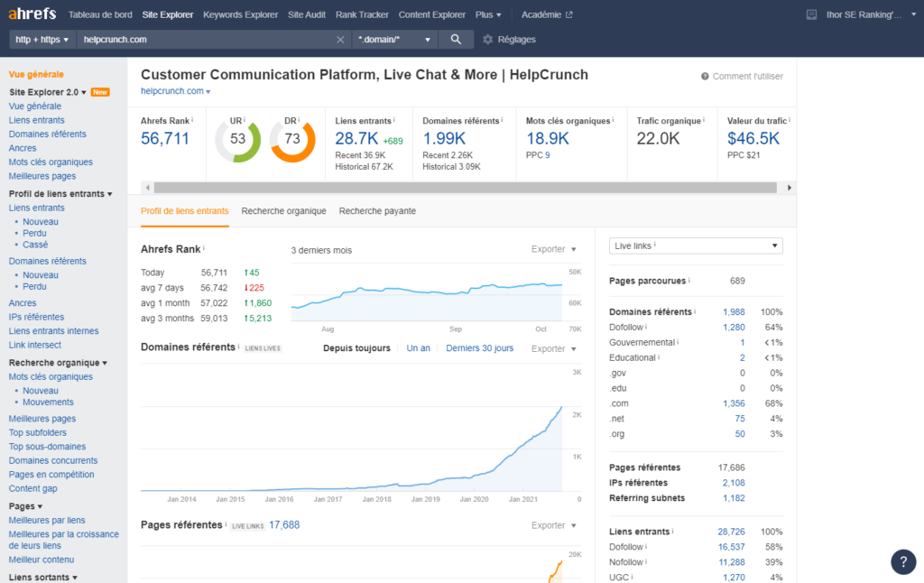The height and width of the screenshot is (583, 924).
Task: Open Tableau de bord menu
Action: [100, 14]
